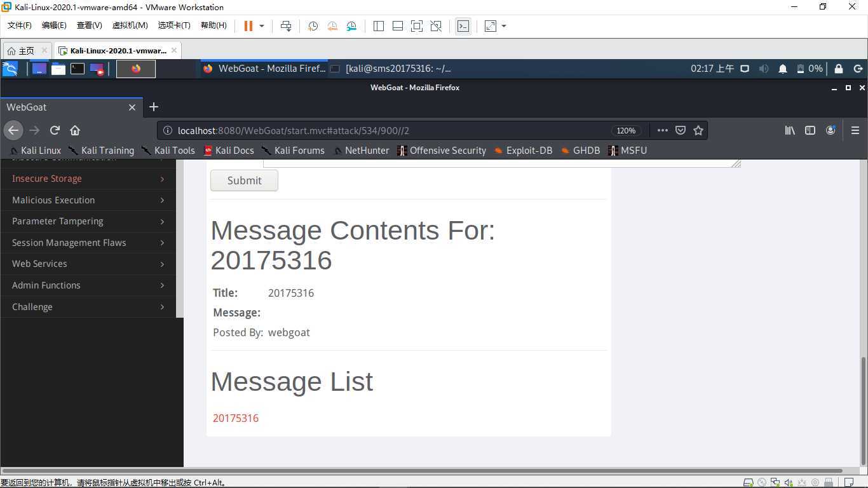This screenshot has height=488, width=868.
Task: Open the 编辑(E) menu
Action: [x=54, y=25]
